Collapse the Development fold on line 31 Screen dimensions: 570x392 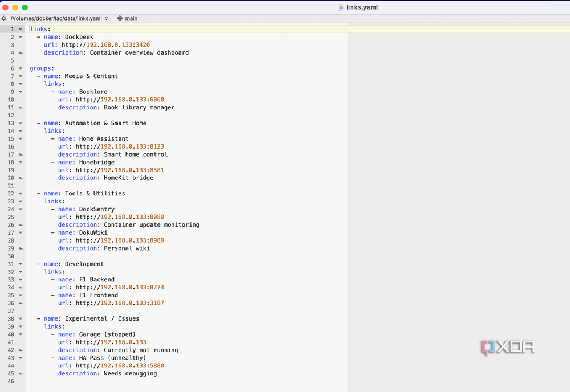(21, 264)
